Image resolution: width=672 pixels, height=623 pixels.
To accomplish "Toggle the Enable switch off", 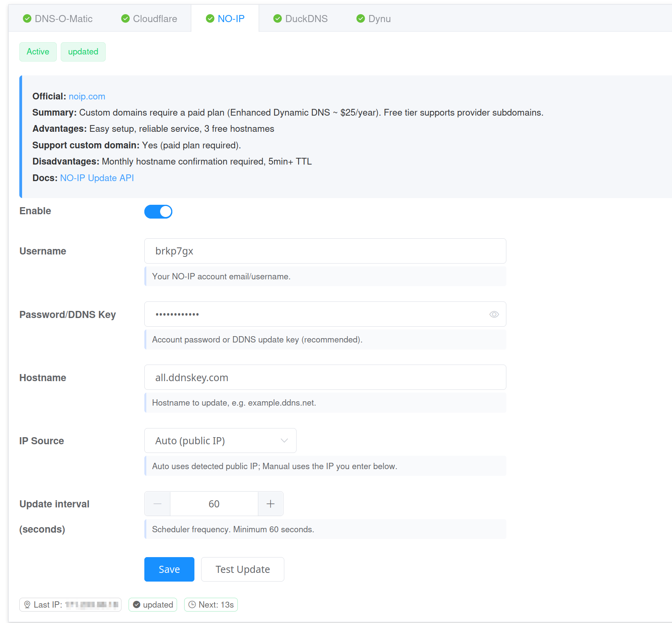I will click(158, 211).
